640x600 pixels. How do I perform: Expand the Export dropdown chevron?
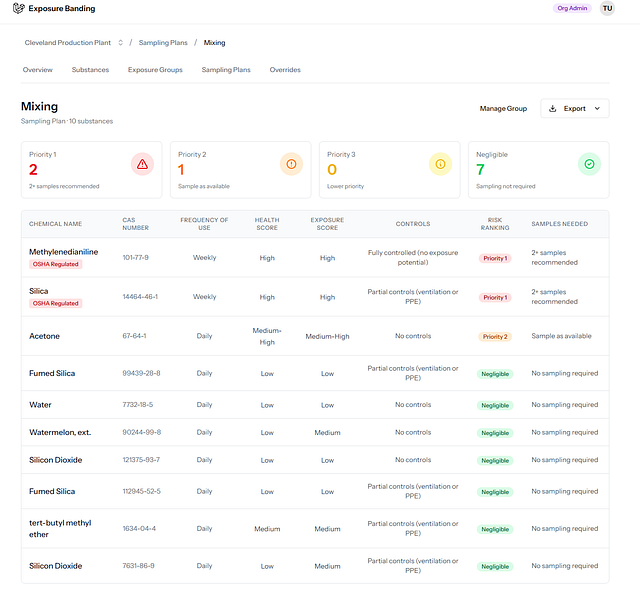597,109
